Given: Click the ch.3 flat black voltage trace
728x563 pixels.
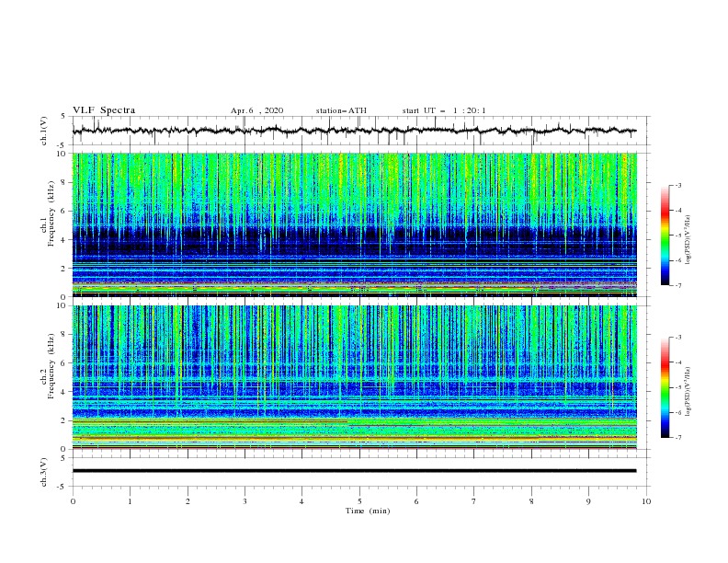Looking at the screenshot, I should click(x=354, y=471).
